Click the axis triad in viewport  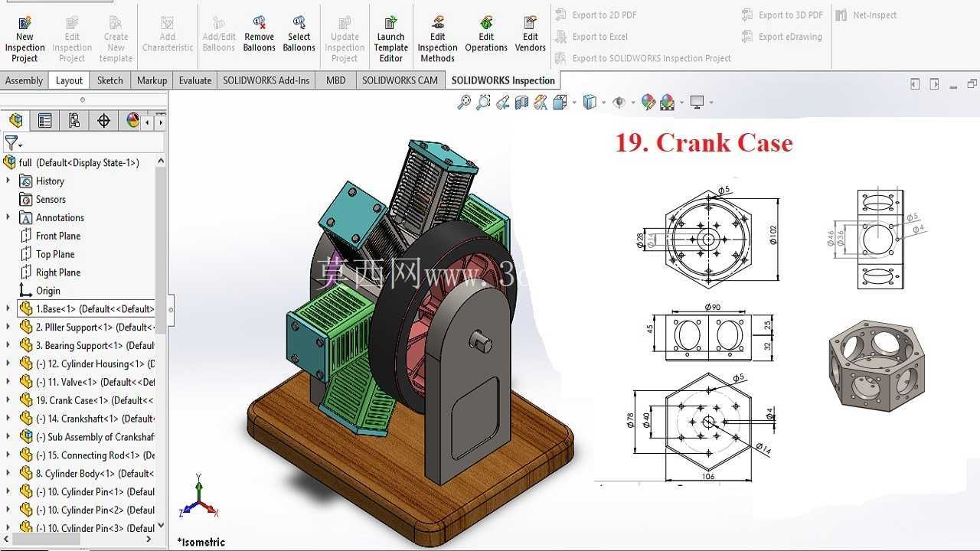[x=198, y=497]
